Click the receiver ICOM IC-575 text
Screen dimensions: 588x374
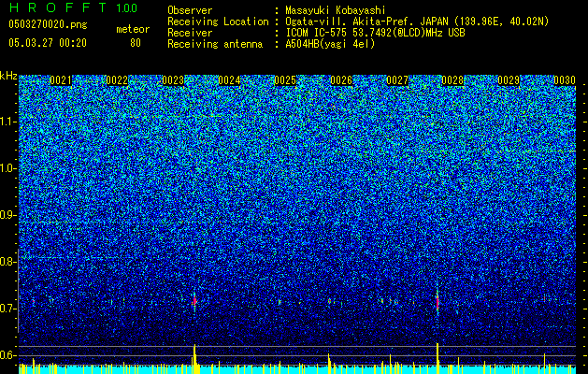coord(318,33)
